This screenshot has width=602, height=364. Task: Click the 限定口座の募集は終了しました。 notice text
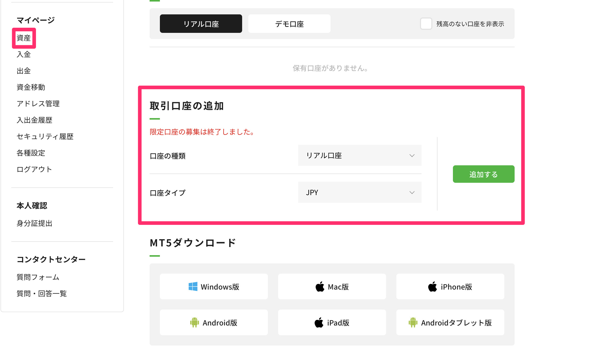pos(202,132)
